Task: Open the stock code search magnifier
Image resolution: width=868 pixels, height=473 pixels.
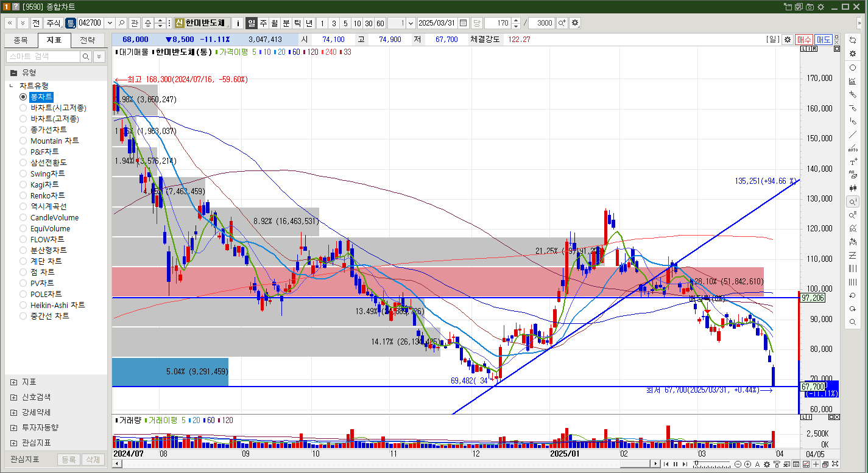Action: 121,23
